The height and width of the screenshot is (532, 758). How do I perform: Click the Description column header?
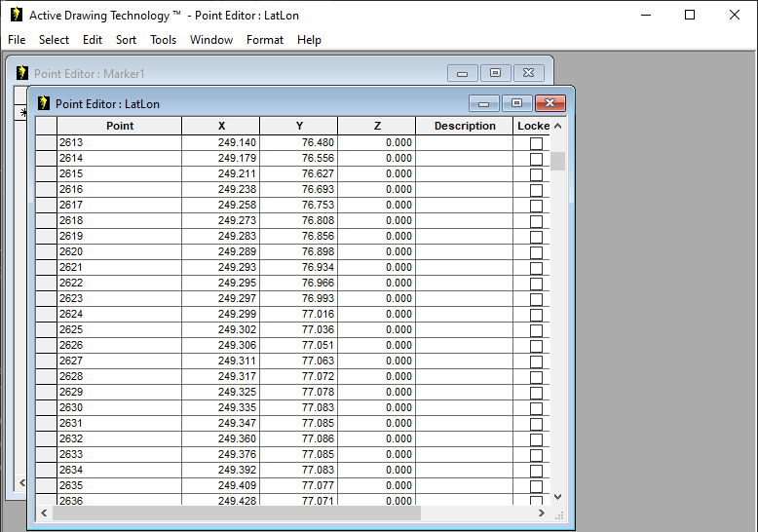point(465,126)
